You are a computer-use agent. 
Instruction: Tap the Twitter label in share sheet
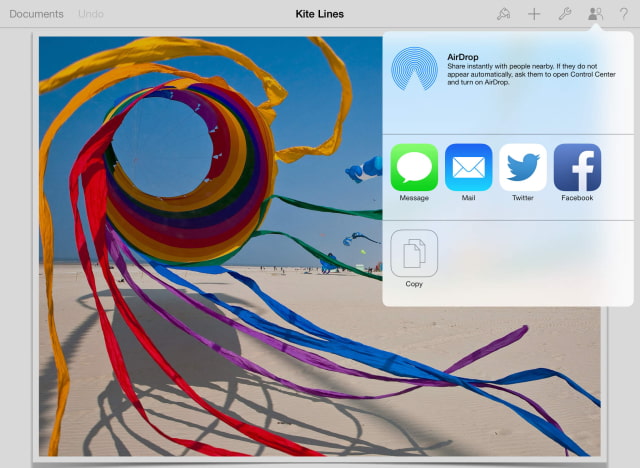tap(523, 198)
